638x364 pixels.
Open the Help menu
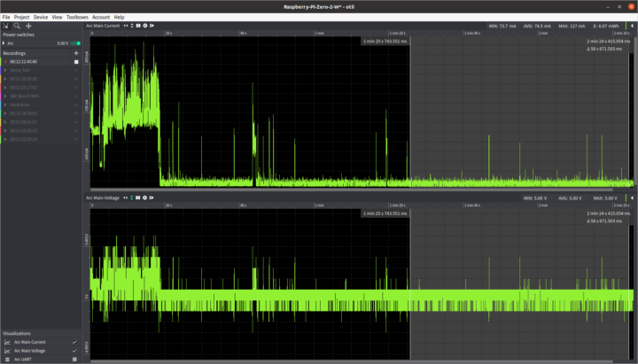coord(119,17)
